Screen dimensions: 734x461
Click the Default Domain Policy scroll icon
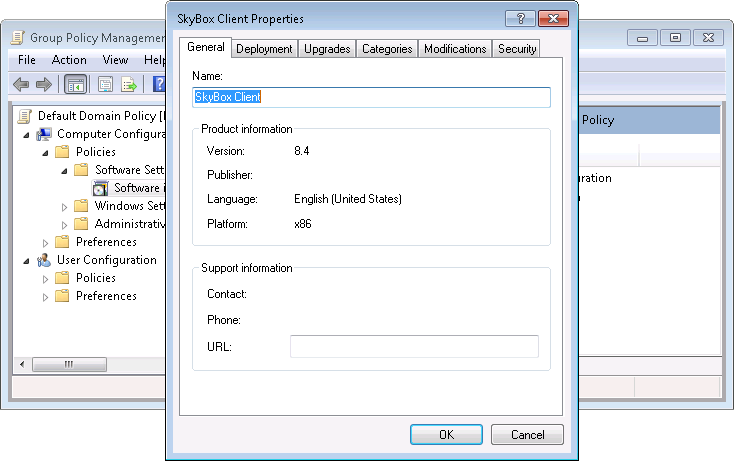[x=25, y=116]
